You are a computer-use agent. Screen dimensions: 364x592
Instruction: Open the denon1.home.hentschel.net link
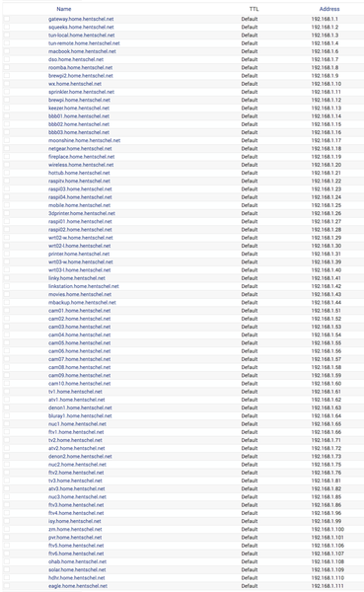tap(80, 407)
